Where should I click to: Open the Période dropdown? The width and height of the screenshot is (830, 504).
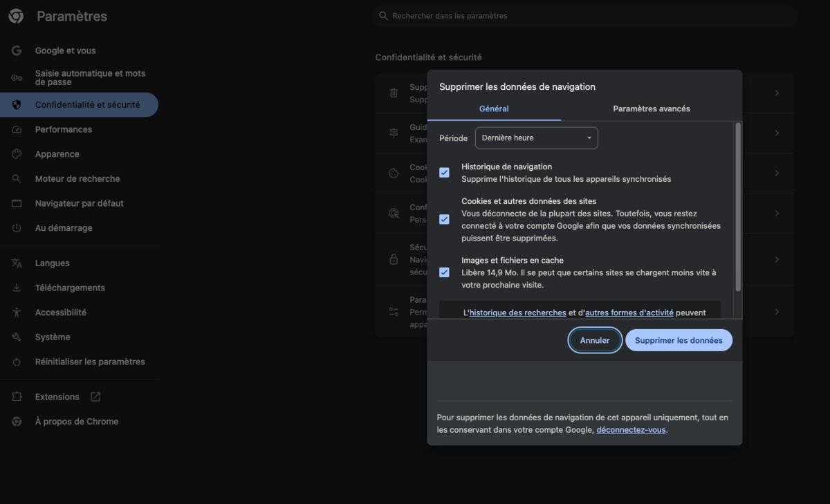[536, 138]
